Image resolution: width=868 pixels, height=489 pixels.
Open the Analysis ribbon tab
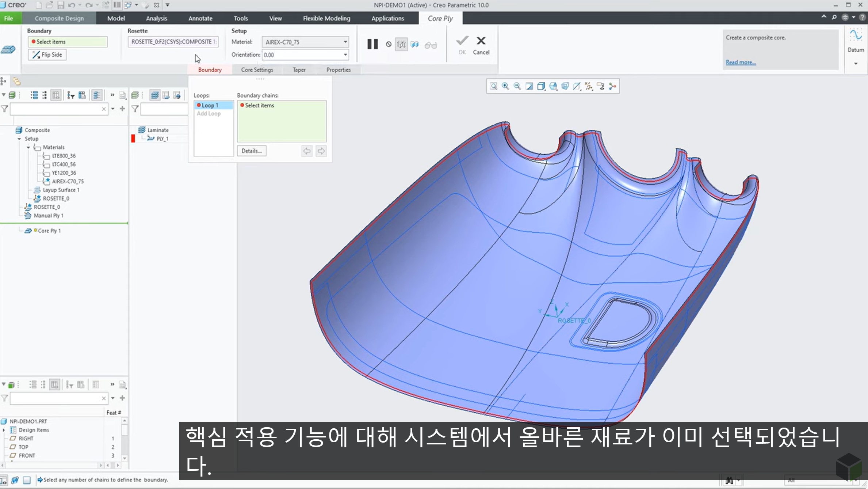click(x=157, y=18)
